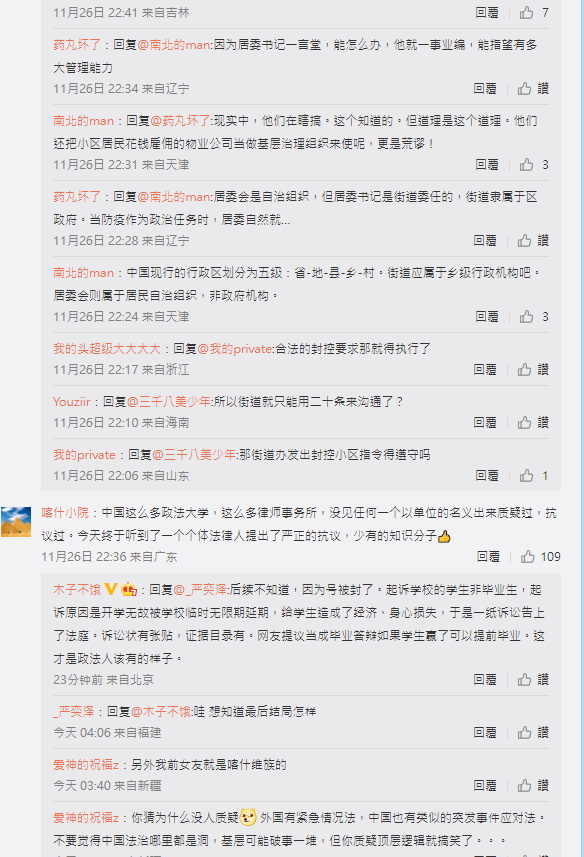Click the yellow V badge next to 木子不饿
The width and height of the screenshot is (584, 857).
(111, 589)
